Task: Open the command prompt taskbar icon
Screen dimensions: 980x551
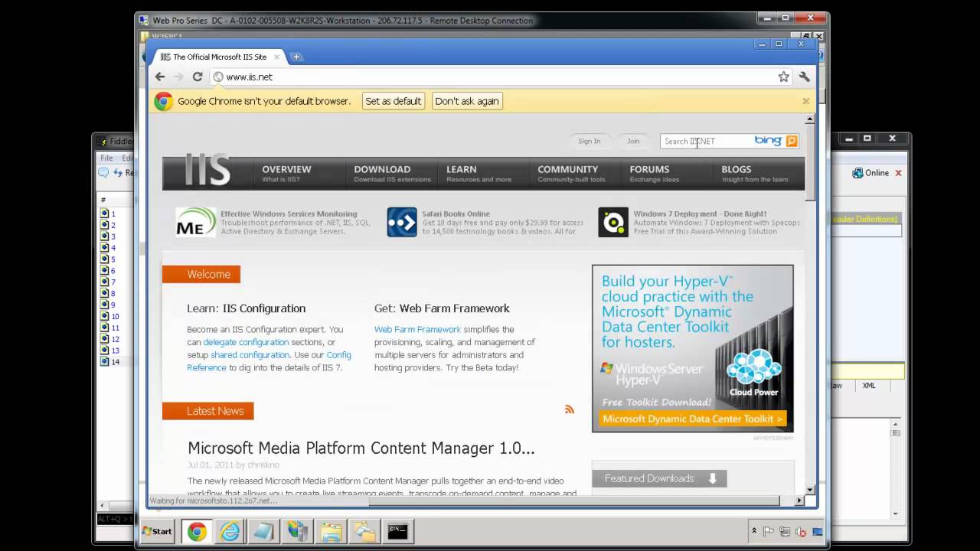Action: 397,531
